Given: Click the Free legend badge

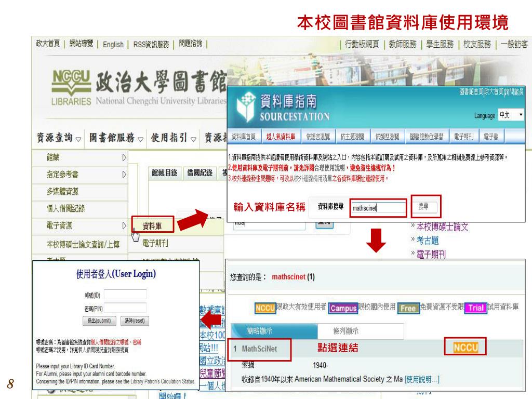Looking at the screenshot, I should click(408, 308).
